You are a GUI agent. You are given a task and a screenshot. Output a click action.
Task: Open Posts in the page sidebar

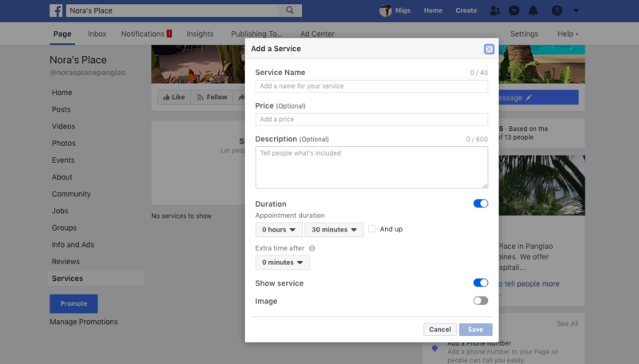62,109
